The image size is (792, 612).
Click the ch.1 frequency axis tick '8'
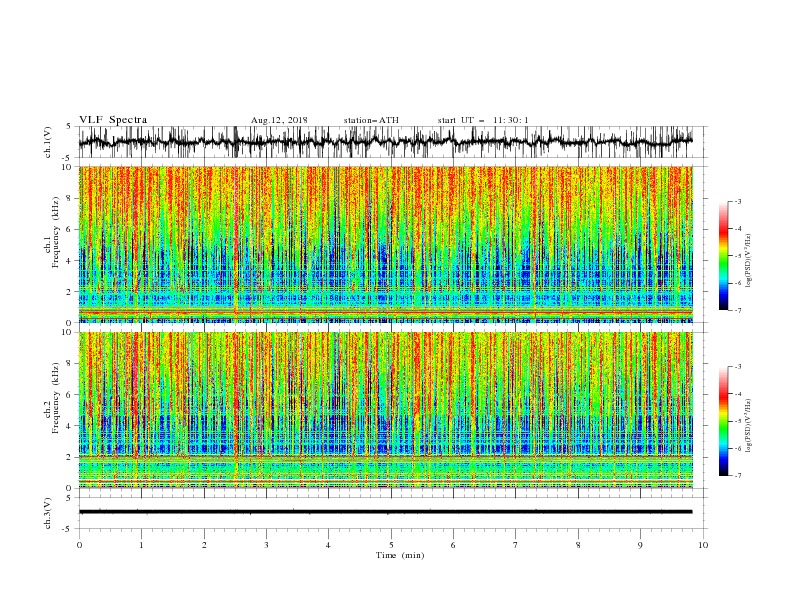(x=70, y=198)
